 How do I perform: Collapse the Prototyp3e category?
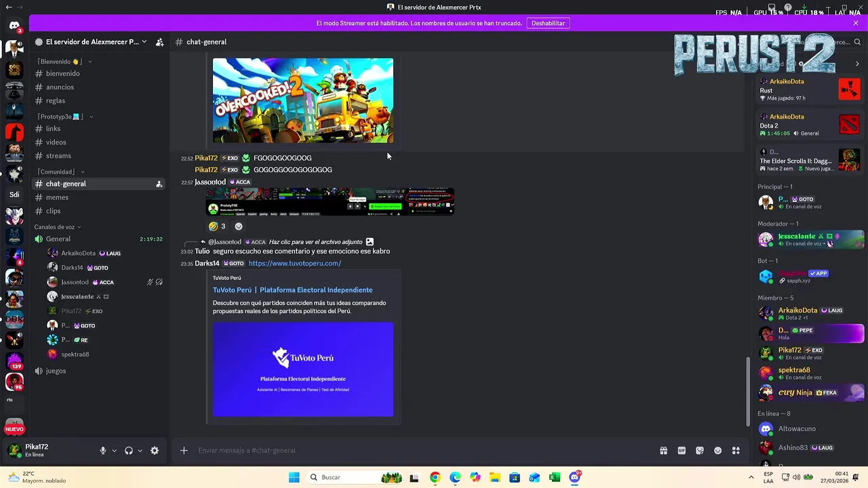(65, 117)
